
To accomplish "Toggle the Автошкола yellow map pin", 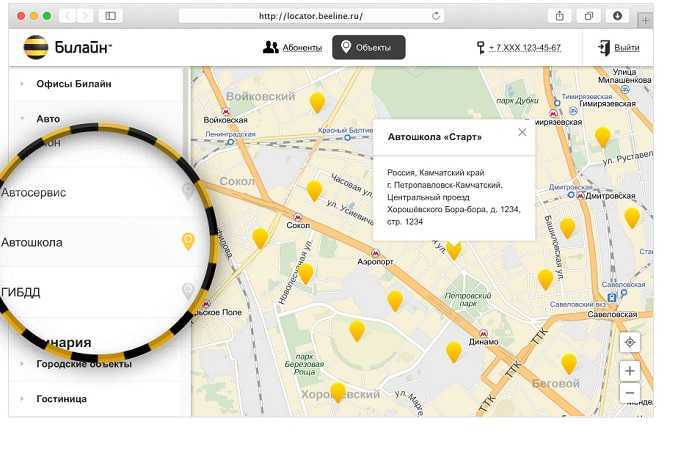I will (x=188, y=241).
